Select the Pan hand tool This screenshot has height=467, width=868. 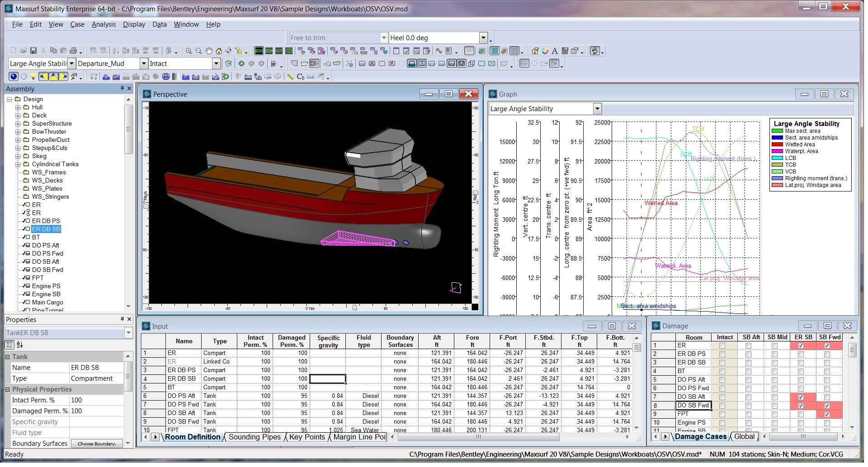pos(208,51)
